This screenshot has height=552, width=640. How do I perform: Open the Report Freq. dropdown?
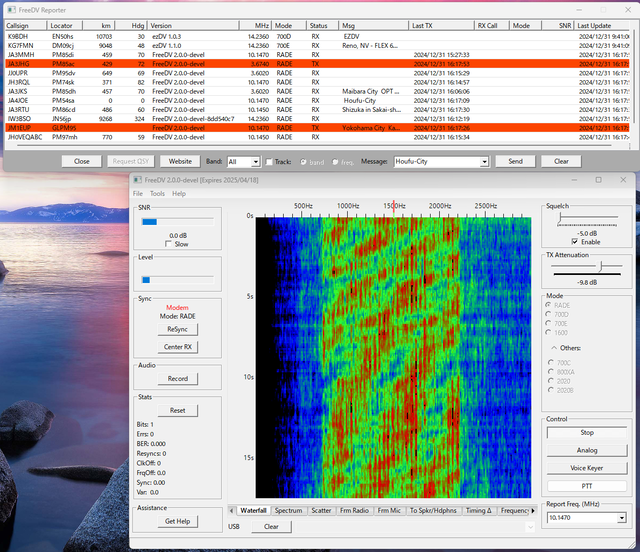click(x=621, y=518)
